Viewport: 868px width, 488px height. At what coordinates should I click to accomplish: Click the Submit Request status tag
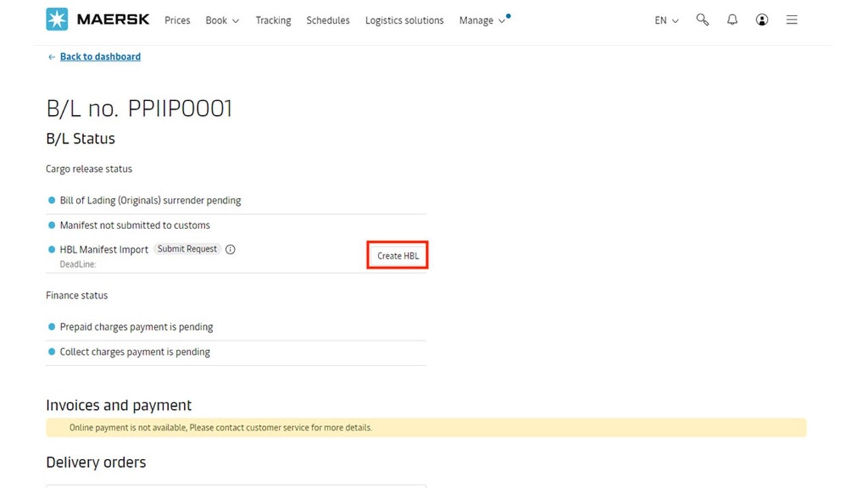[187, 249]
